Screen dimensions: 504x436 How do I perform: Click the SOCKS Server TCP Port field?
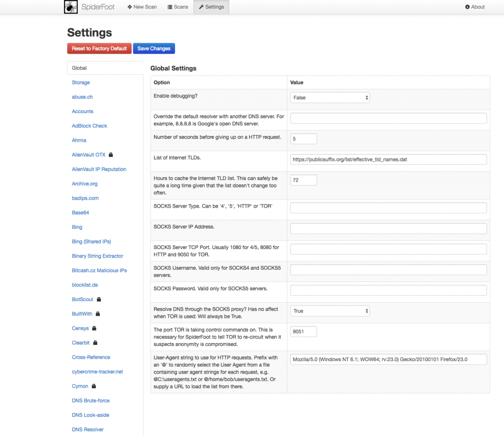point(388,249)
